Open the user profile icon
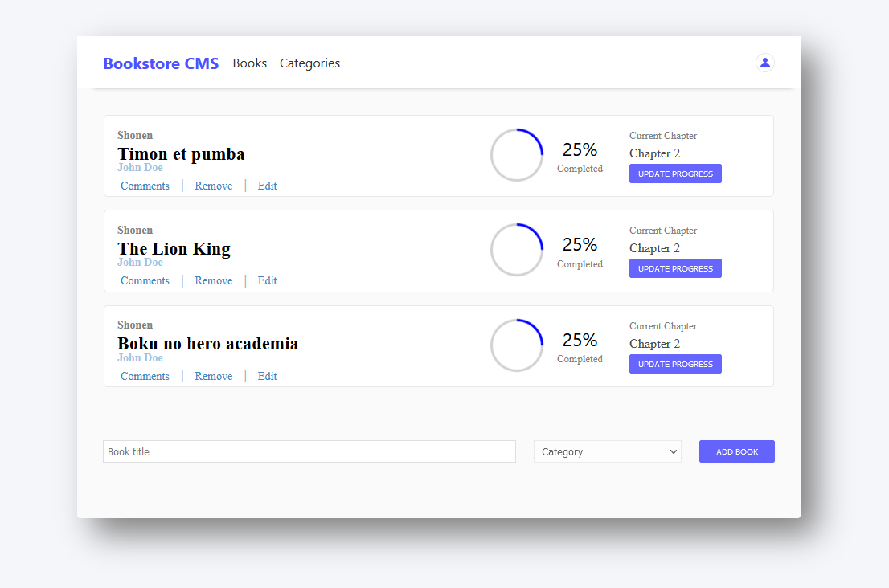The height and width of the screenshot is (588, 889). (x=764, y=63)
